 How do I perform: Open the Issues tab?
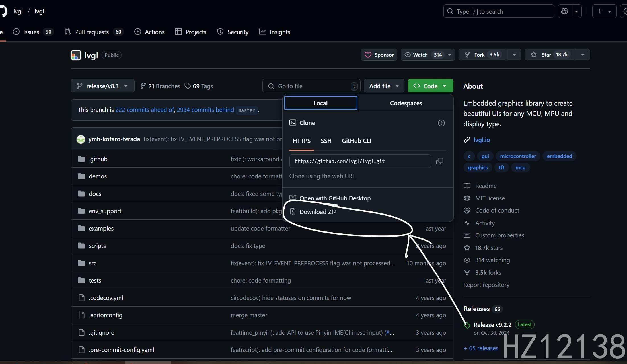coord(33,32)
